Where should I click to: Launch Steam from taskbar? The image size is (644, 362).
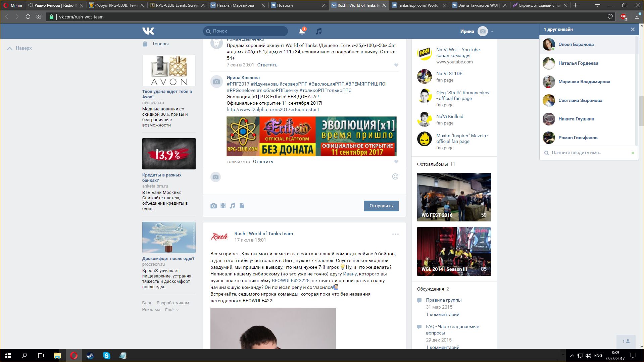90,356
